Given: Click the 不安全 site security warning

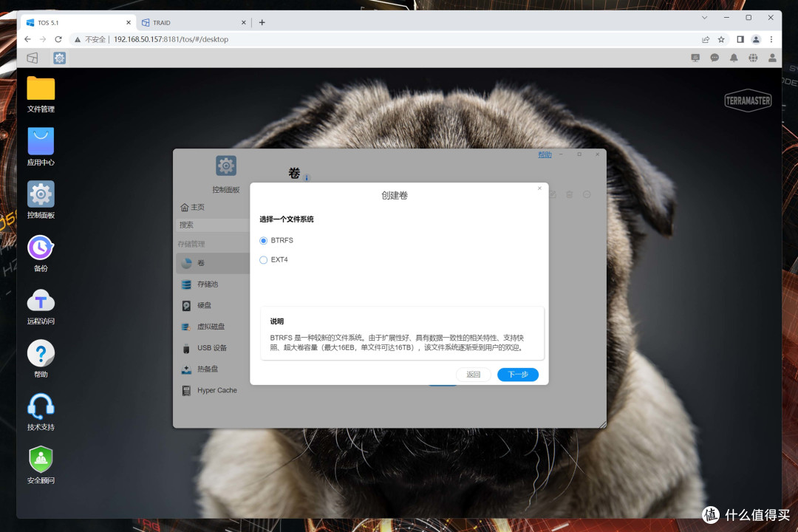Looking at the screenshot, I should tap(90, 39).
